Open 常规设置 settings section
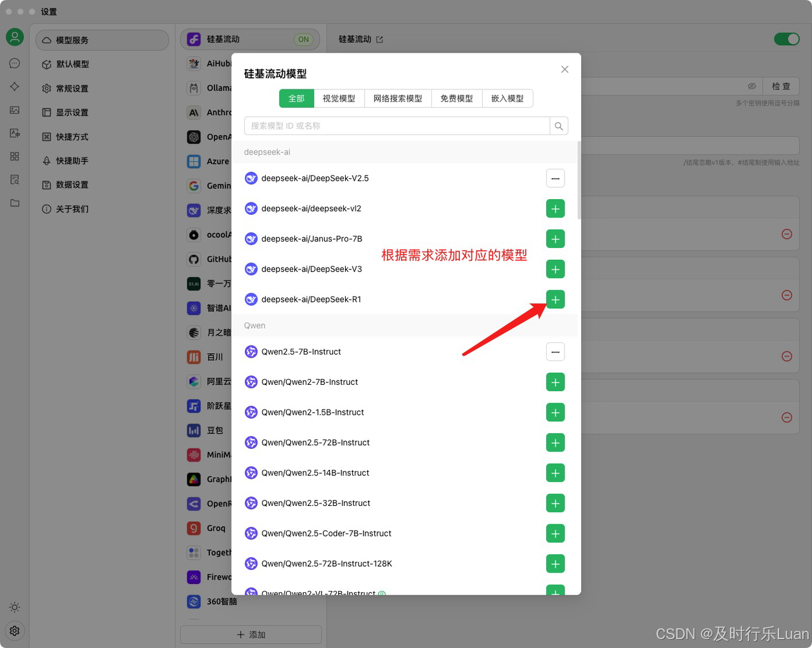812x648 pixels. [102, 89]
